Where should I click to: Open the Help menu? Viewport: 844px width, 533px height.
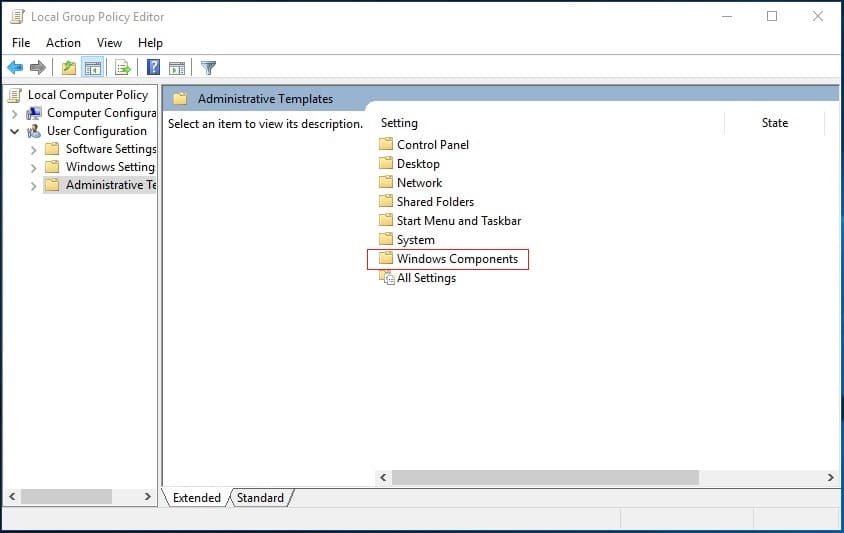pyautogui.click(x=150, y=43)
